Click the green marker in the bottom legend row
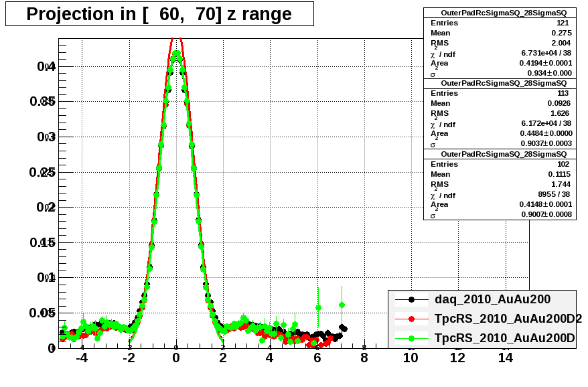The height and width of the screenshot is (387, 588). [x=411, y=338]
